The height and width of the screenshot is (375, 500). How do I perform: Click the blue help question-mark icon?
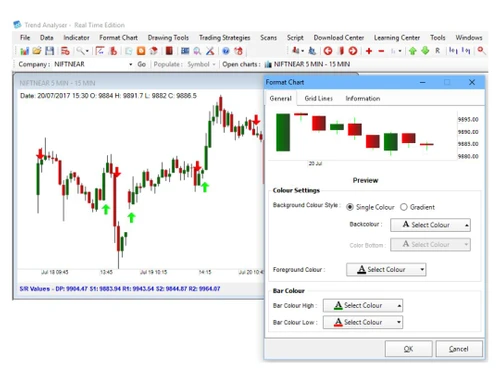226,51
